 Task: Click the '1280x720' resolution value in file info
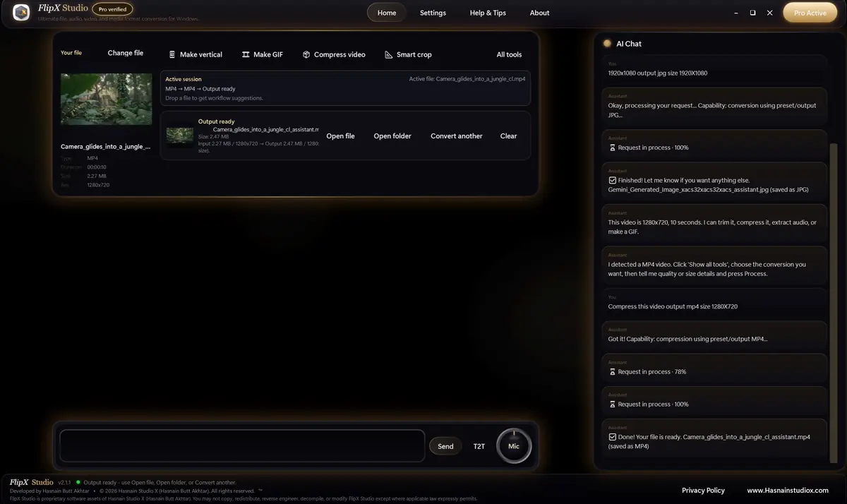98,185
